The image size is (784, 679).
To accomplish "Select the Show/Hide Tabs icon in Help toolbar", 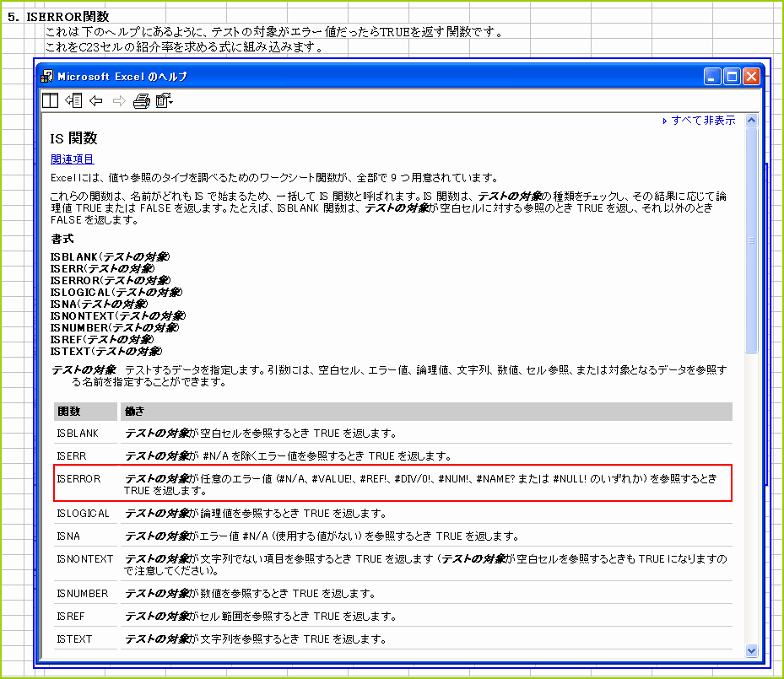I will 49,100.
